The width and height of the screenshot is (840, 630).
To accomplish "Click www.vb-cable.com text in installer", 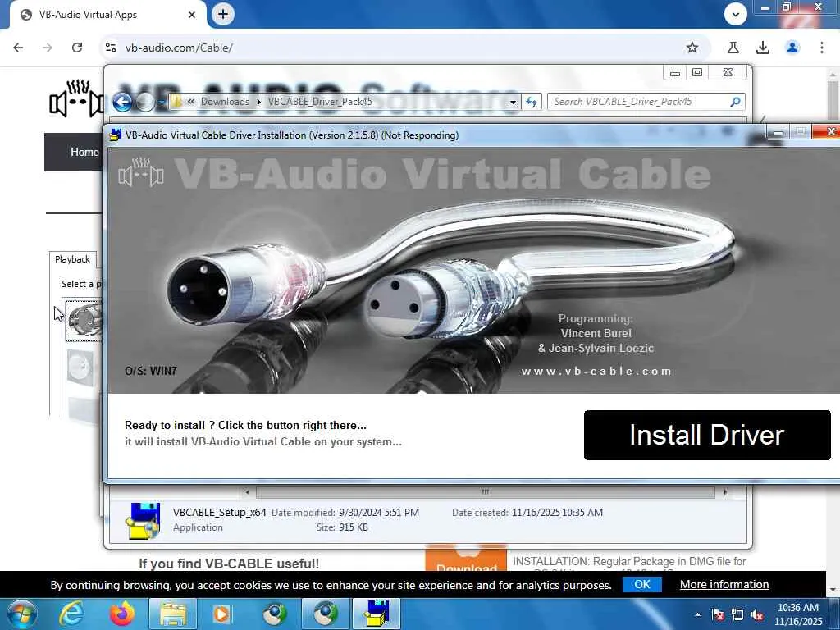I will (x=596, y=372).
